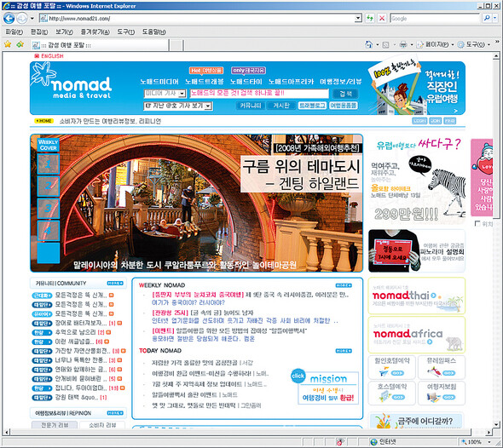Click the Favorites Center star icon
This screenshot has height=448, width=503.
tap(8, 44)
